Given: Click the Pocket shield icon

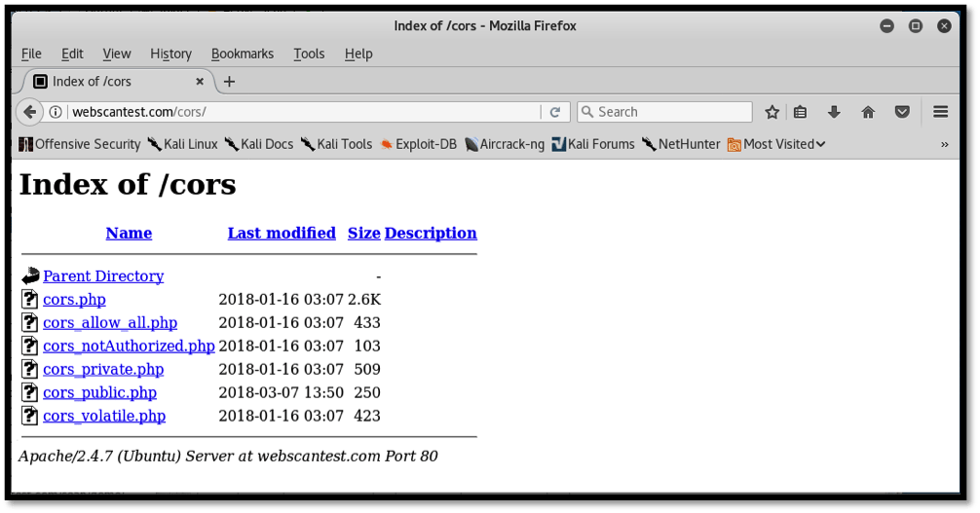Looking at the screenshot, I should click(x=902, y=112).
